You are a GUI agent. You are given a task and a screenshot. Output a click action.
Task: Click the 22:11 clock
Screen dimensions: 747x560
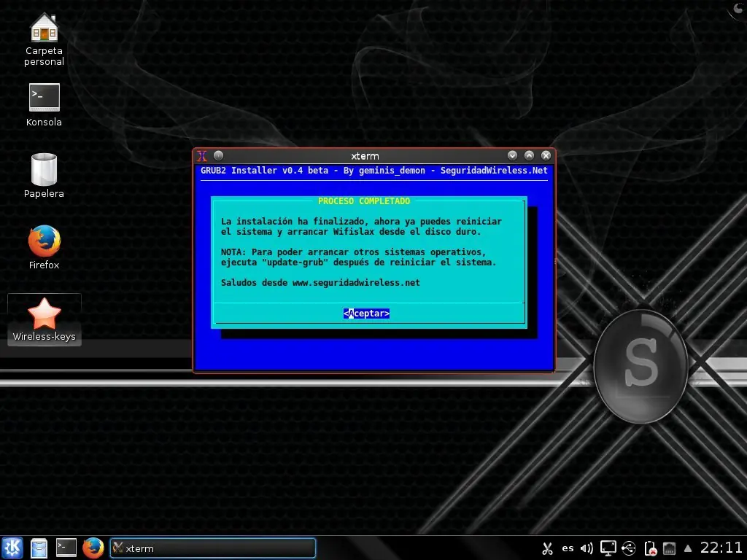click(721, 548)
